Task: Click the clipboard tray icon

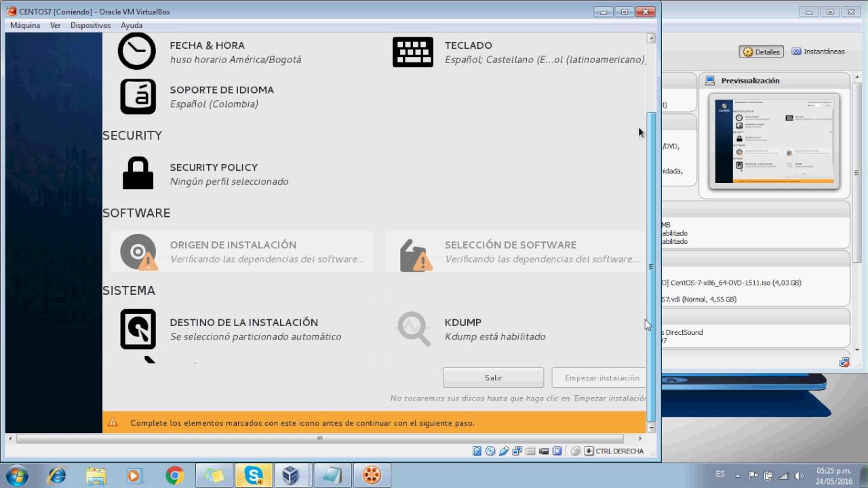Action: pyautogui.click(x=768, y=476)
